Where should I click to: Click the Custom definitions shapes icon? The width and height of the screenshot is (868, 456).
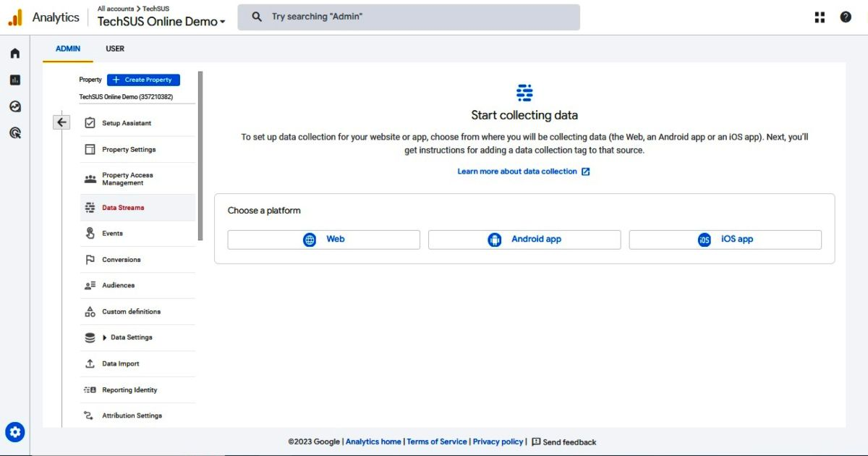(90, 311)
